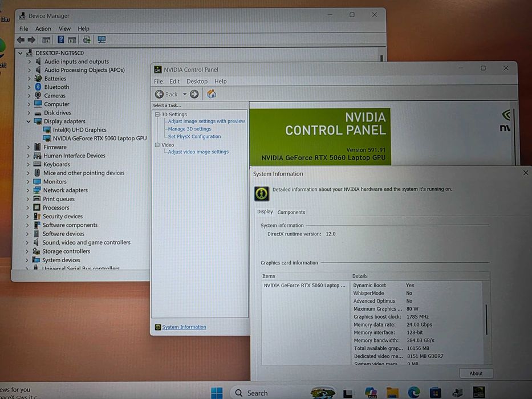Open Device Manager View menu

(x=64, y=29)
